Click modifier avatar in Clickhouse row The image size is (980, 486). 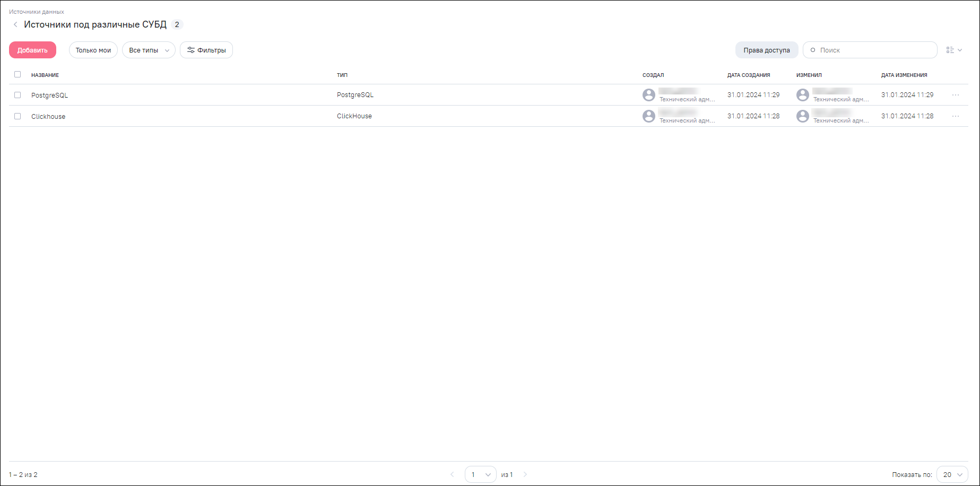click(x=803, y=116)
